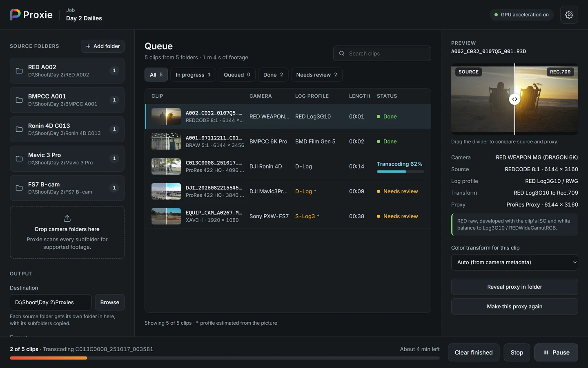
Task: Click Clear finished button
Action: pyautogui.click(x=474, y=352)
